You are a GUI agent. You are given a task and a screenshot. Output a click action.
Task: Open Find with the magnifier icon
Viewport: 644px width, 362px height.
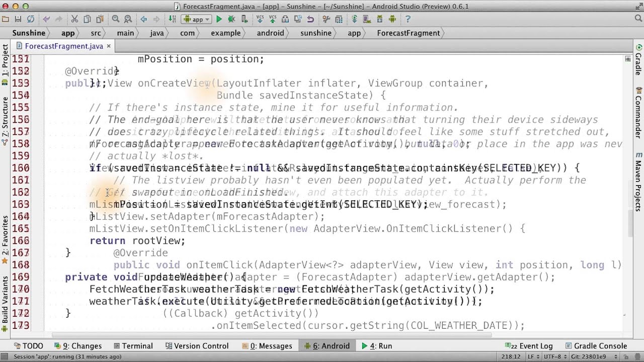[x=116, y=19]
